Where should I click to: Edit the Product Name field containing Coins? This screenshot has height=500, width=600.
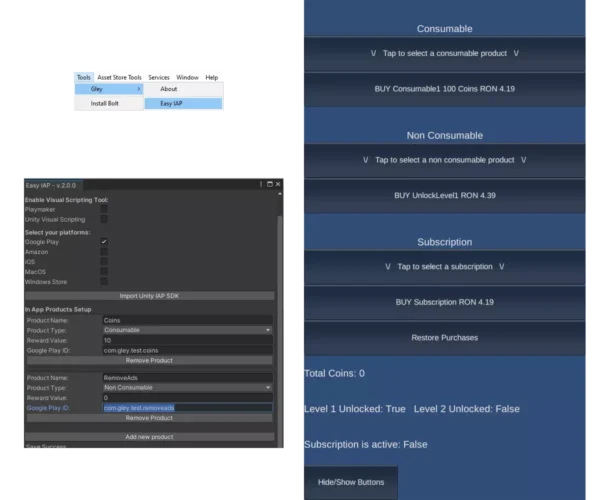tap(188, 320)
